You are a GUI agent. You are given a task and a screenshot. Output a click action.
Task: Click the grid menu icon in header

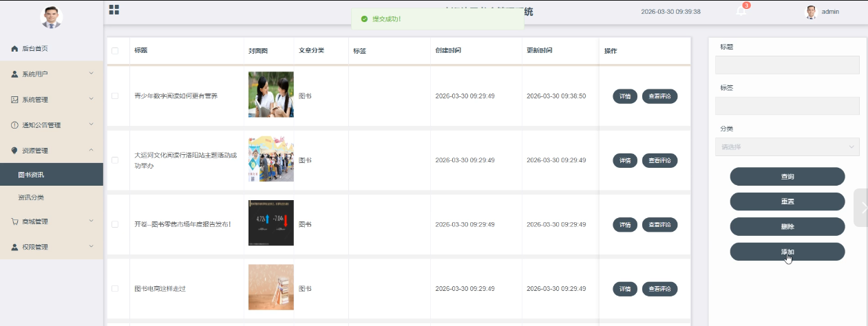click(x=114, y=10)
